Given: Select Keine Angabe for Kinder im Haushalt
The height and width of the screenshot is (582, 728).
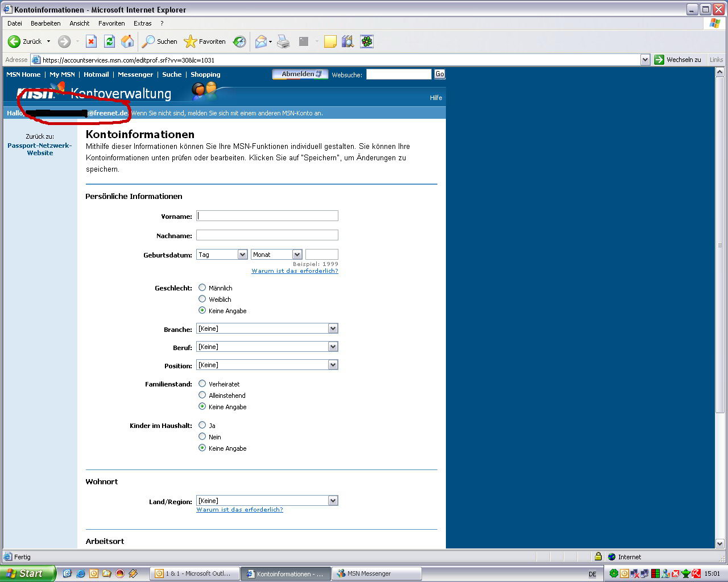Looking at the screenshot, I should point(202,448).
